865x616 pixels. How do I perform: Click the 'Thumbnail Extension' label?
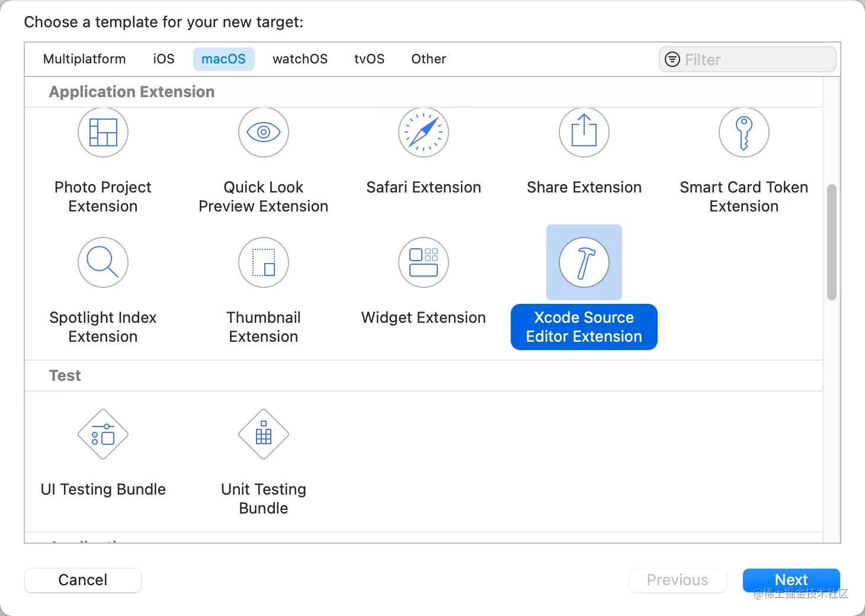tap(264, 327)
